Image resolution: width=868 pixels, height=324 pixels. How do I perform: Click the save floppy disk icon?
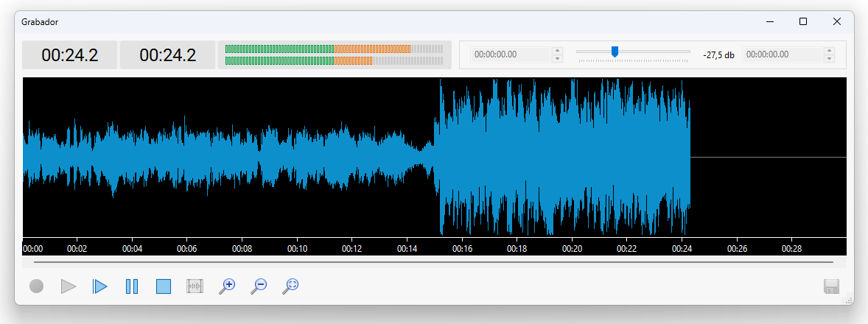point(831,286)
